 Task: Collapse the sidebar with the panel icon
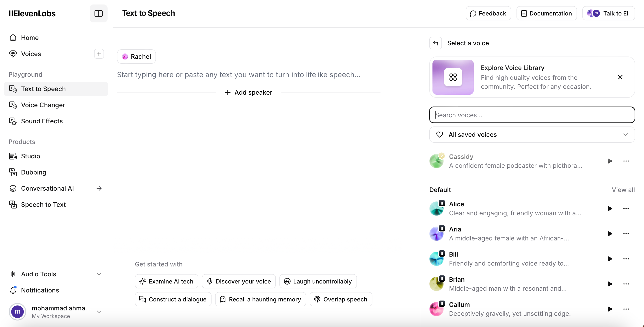tap(99, 13)
